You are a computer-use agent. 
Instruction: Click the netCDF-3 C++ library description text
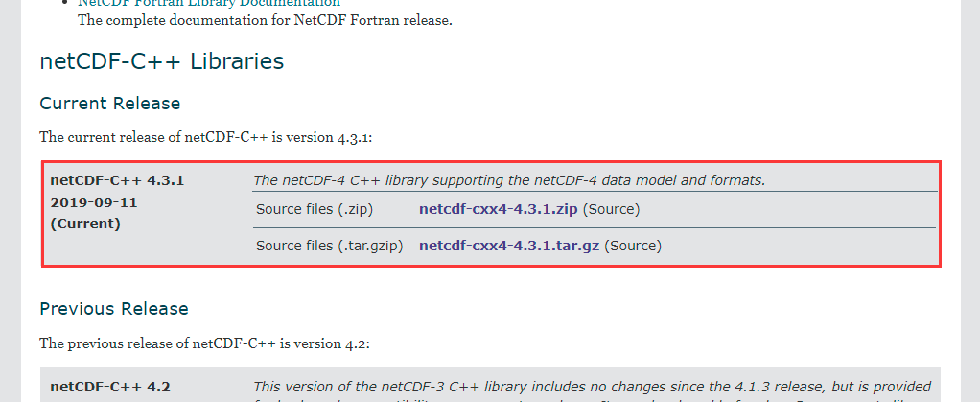[x=592, y=386]
